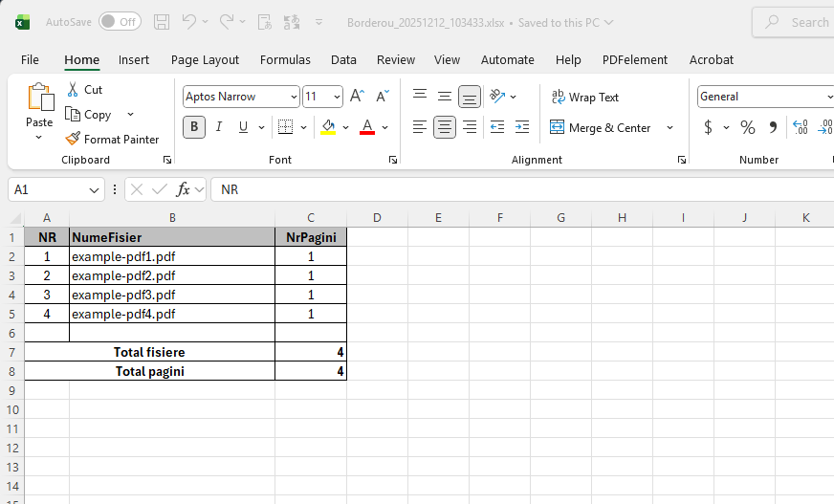Open Font settings dialog launcher
Viewport: 834px width, 504px height.
click(392, 160)
